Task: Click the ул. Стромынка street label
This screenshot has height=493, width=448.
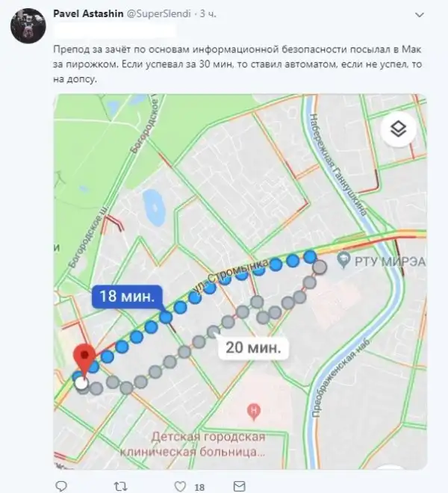Action: click(232, 276)
